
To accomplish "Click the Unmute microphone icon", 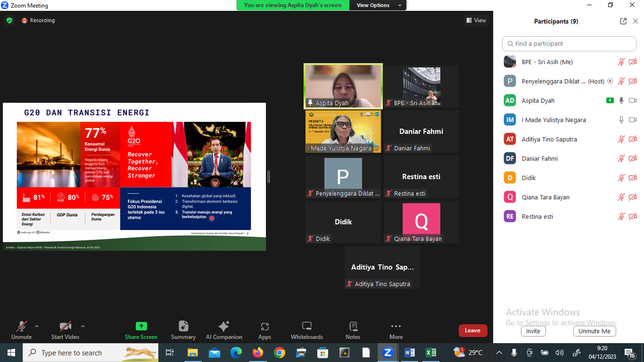I will point(21,326).
